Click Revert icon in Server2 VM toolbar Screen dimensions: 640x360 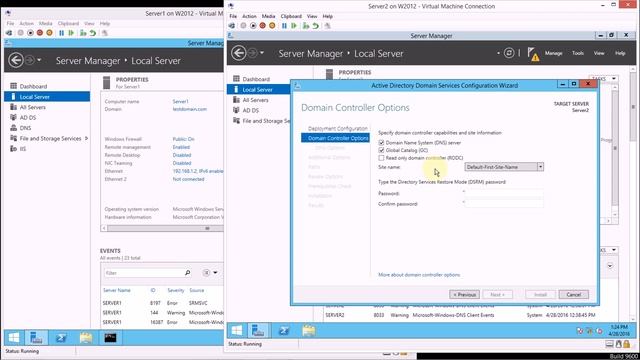point(316,26)
